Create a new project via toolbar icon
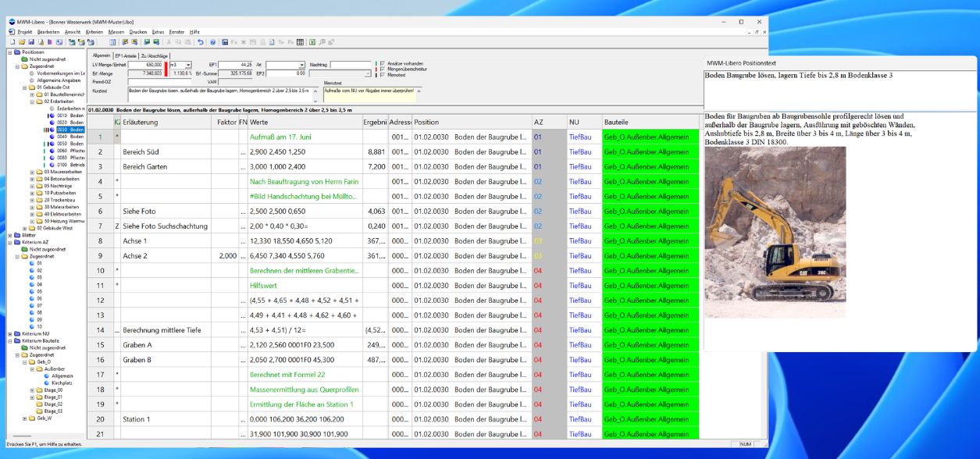Screen dimensions: 980x459 (x=12, y=43)
